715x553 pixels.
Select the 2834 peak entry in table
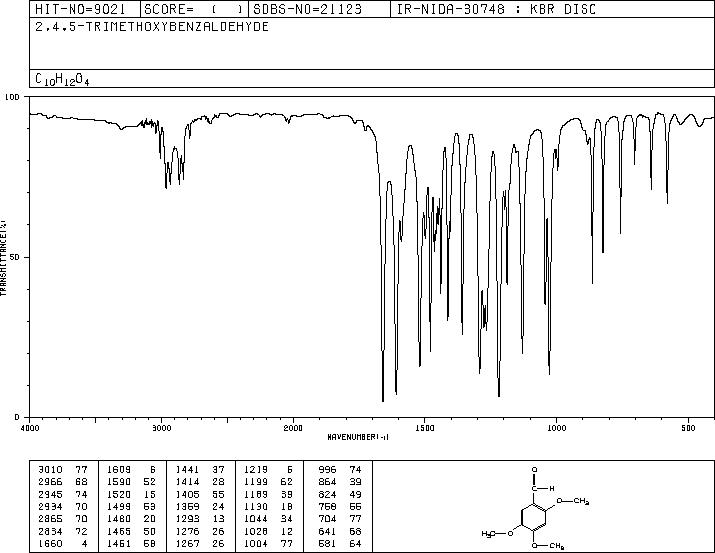[62, 532]
